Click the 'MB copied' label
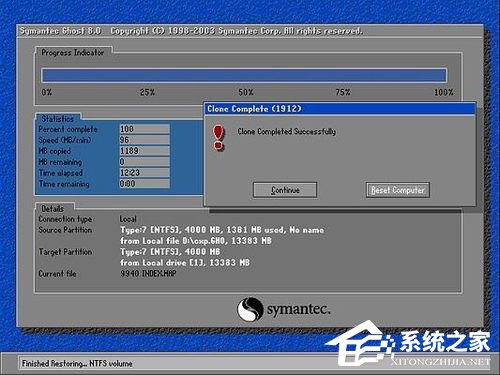Screen dimensions: 500x375 click(x=55, y=151)
